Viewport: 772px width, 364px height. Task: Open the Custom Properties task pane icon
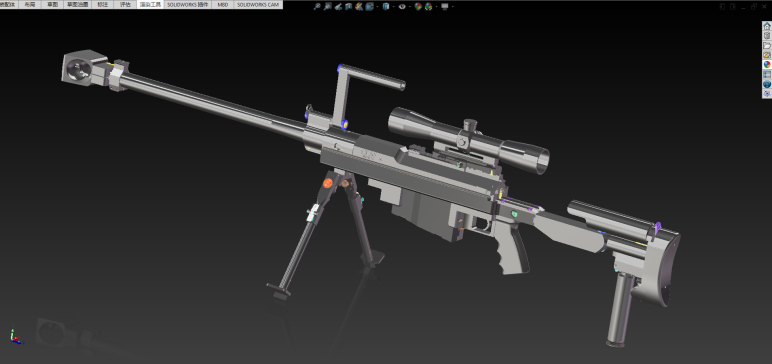point(767,74)
